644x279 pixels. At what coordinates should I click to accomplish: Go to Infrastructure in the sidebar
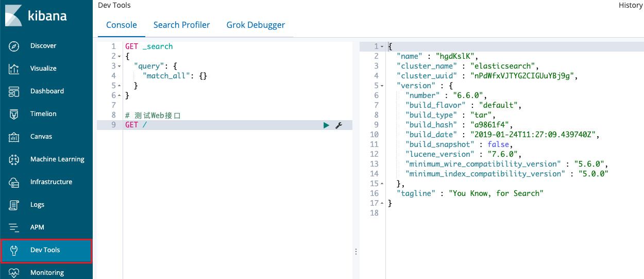tap(51, 182)
